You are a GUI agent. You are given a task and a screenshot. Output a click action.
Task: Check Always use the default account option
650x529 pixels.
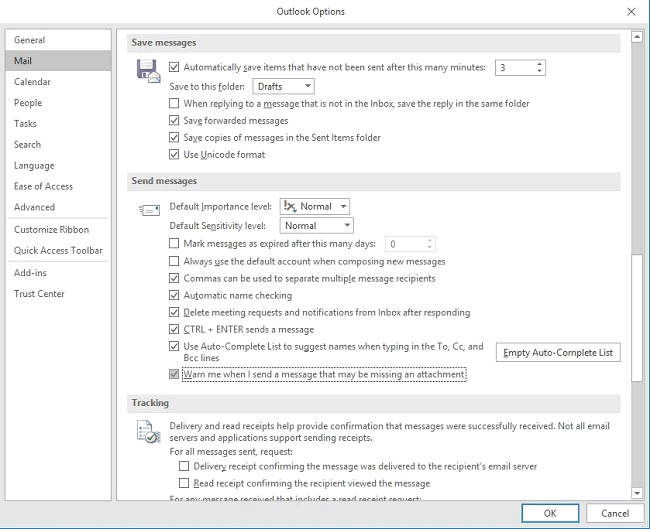[x=174, y=261]
